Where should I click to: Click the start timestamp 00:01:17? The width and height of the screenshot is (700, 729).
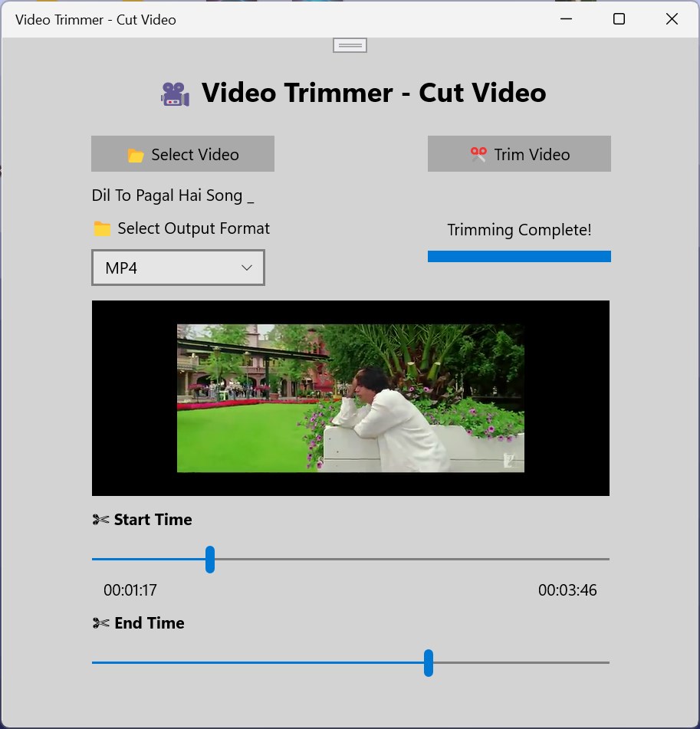130,590
